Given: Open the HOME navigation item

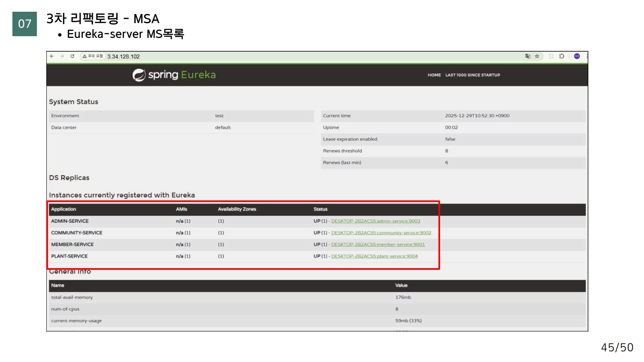Looking at the screenshot, I should pyautogui.click(x=434, y=75).
